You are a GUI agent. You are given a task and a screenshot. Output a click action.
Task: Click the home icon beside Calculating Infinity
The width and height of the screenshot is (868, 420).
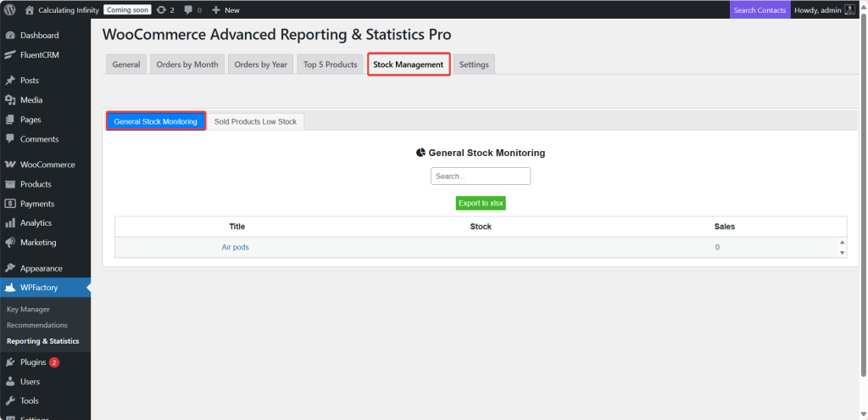[x=30, y=10]
